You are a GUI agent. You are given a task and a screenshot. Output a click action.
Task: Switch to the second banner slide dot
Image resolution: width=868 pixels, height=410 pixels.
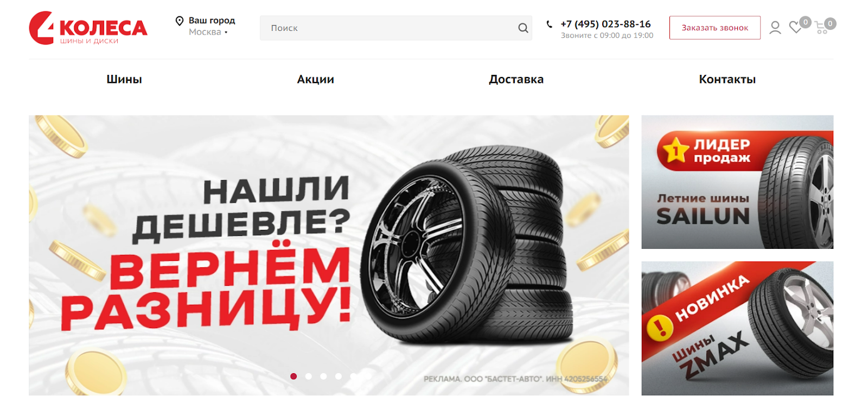tap(309, 376)
